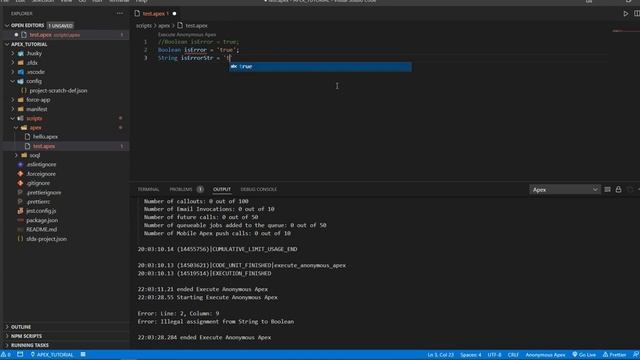
Task: Expand the soql folder
Action: point(35,156)
